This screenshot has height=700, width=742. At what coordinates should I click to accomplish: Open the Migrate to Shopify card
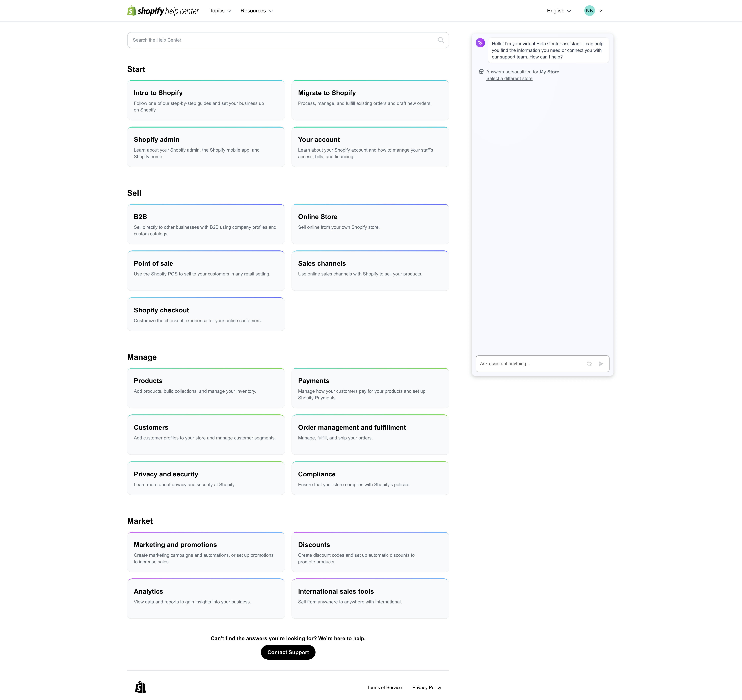point(370,100)
